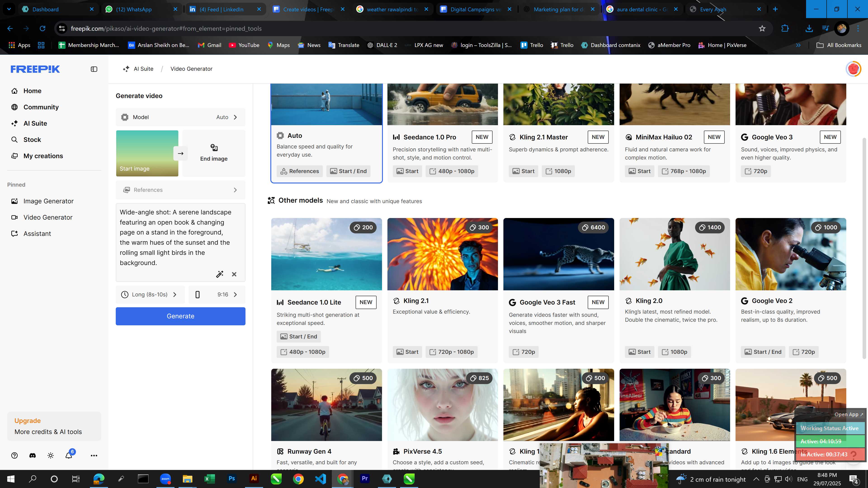Select the Google Veo 3 Fast model
The image size is (868, 488).
[559, 290]
